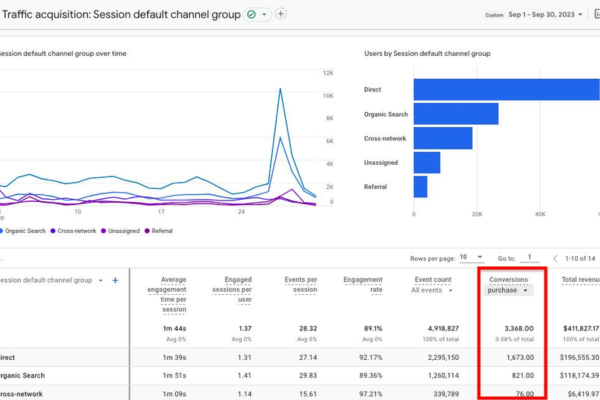
Task: Click the Go to page input field
Action: [529, 257]
